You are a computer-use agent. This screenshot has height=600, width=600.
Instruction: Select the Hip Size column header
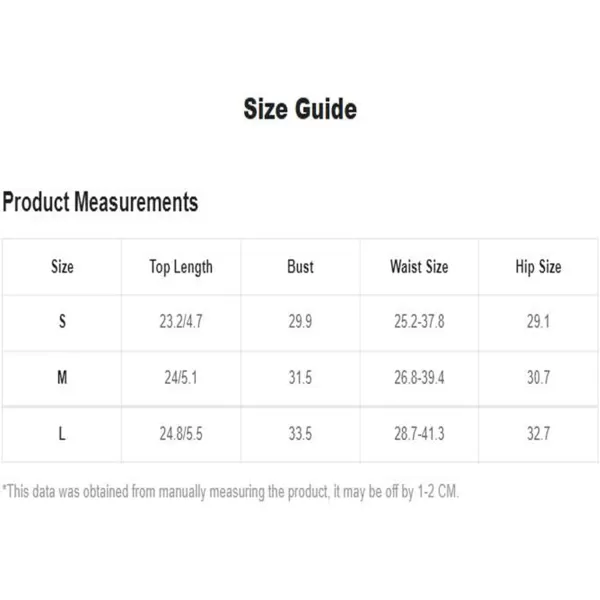pos(538,267)
